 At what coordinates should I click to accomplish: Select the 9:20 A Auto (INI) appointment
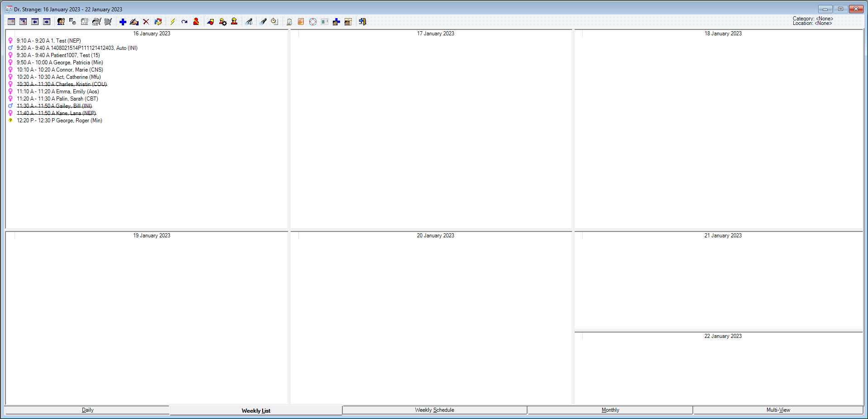77,48
